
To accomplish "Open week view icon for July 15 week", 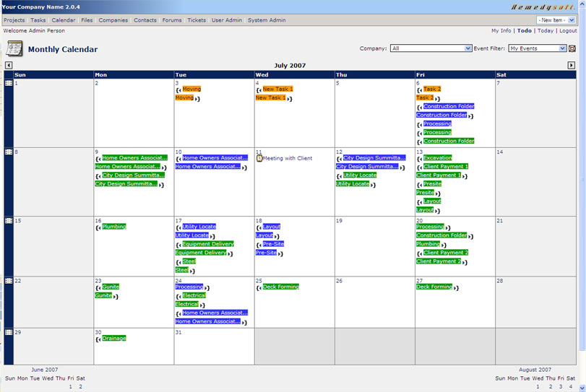I will pyautogui.click(x=9, y=220).
